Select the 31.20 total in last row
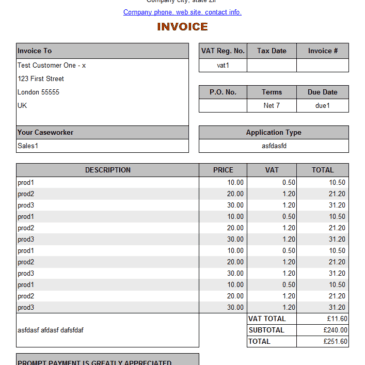Screen dimensions: 365x365 (337, 307)
